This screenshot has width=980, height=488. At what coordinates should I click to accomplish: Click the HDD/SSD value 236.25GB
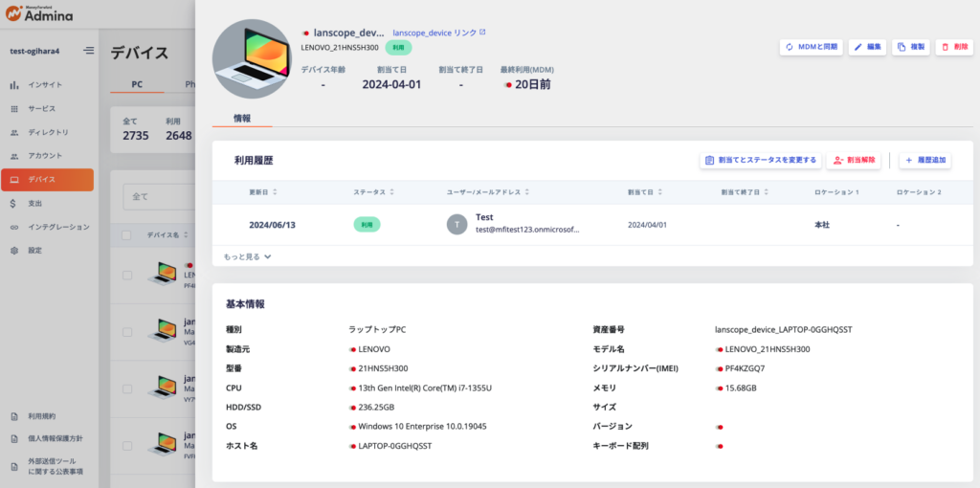point(376,408)
